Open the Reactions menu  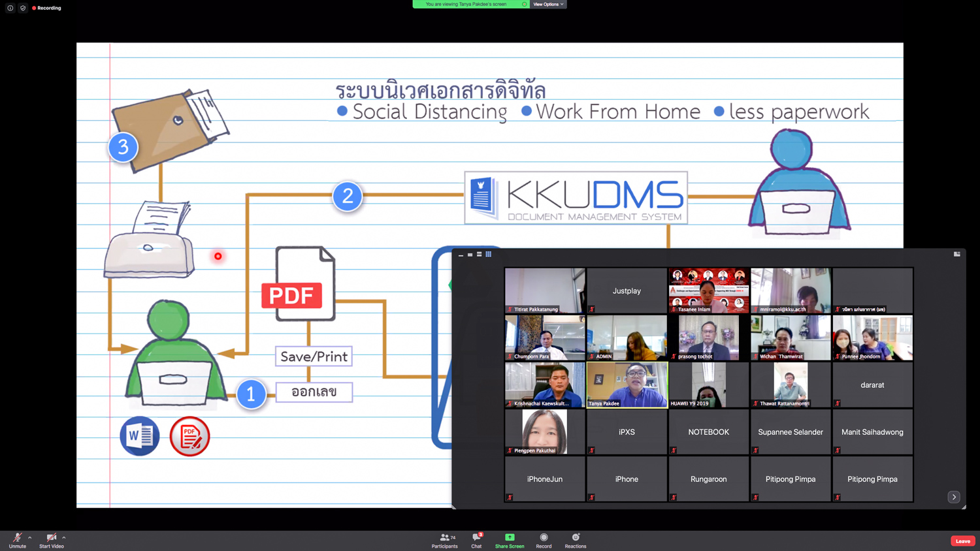pyautogui.click(x=576, y=541)
